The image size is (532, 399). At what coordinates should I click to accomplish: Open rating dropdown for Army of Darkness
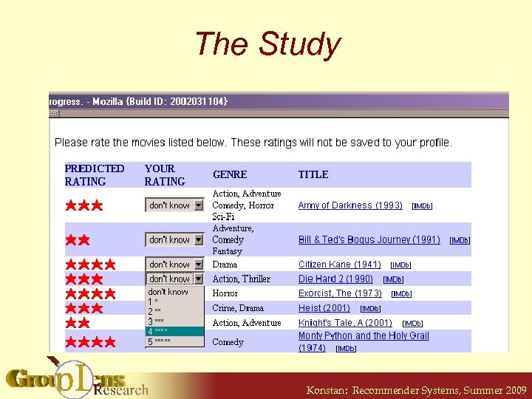tap(174, 205)
